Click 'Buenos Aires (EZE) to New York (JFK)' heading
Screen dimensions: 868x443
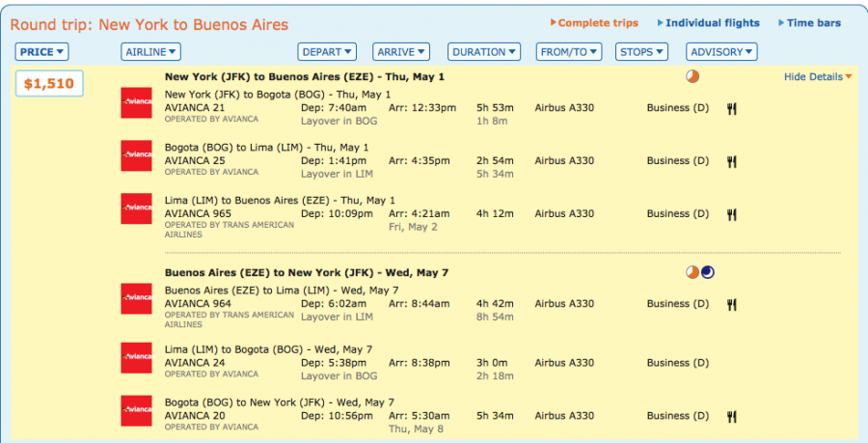coord(307,272)
